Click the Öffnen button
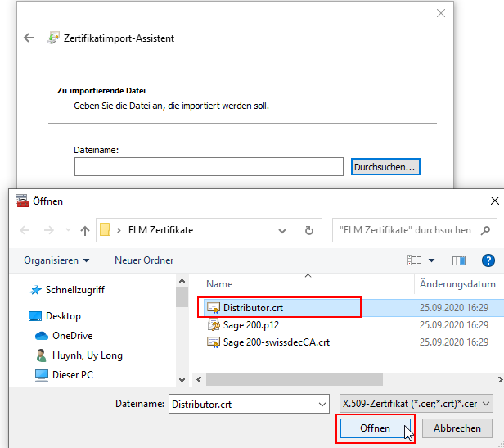Image resolution: width=504 pixels, height=448 pixels. click(x=375, y=428)
